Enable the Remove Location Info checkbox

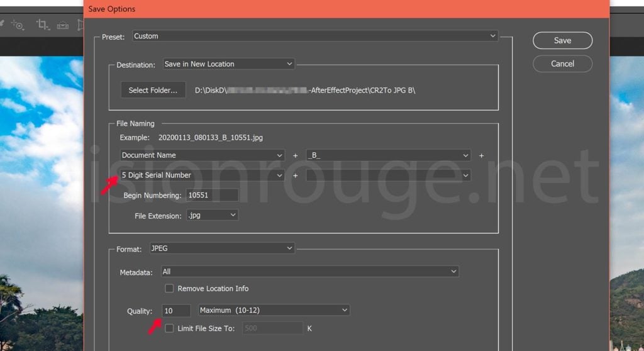pos(169,289)
